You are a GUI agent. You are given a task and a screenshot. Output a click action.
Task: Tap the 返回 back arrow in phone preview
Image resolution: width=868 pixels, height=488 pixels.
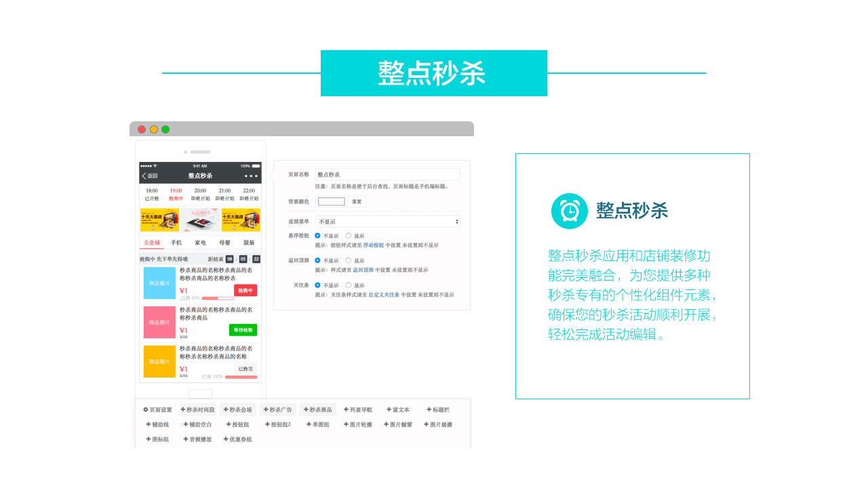click(150, 176)
